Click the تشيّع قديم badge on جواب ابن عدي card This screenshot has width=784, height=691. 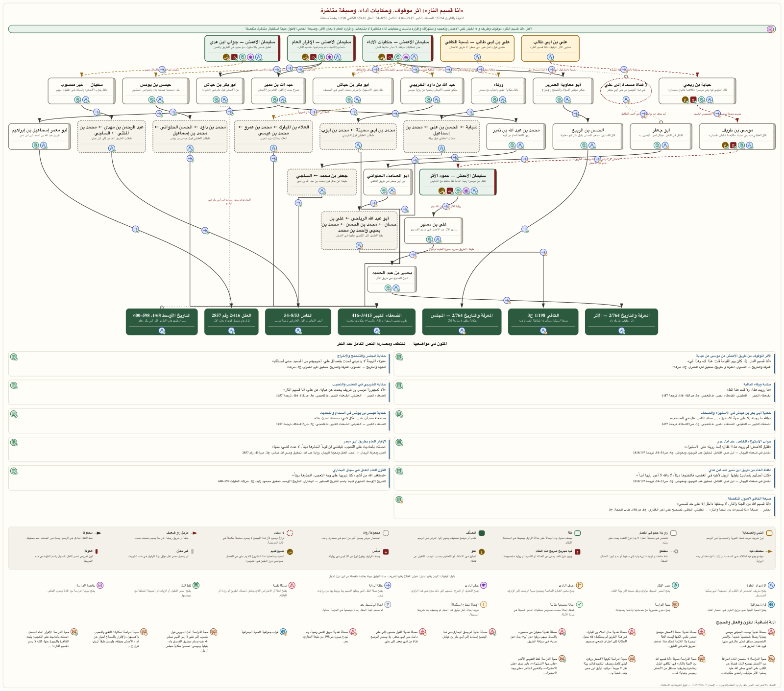226,57
